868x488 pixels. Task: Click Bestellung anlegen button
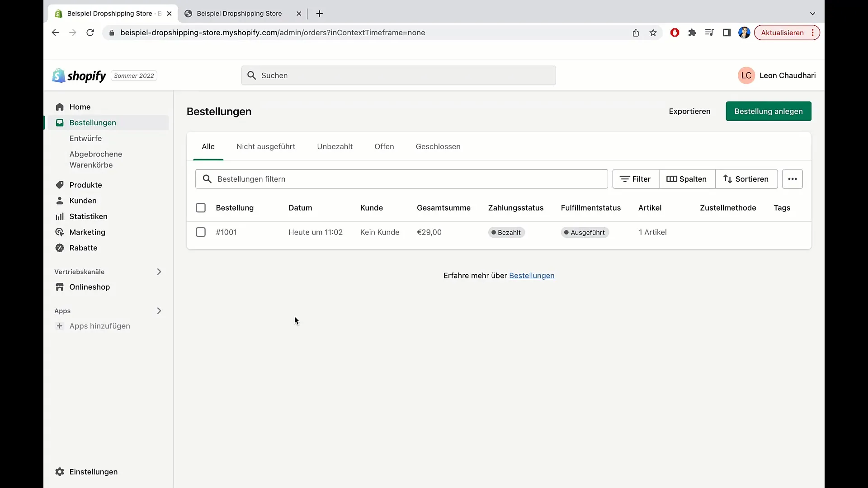768,111
